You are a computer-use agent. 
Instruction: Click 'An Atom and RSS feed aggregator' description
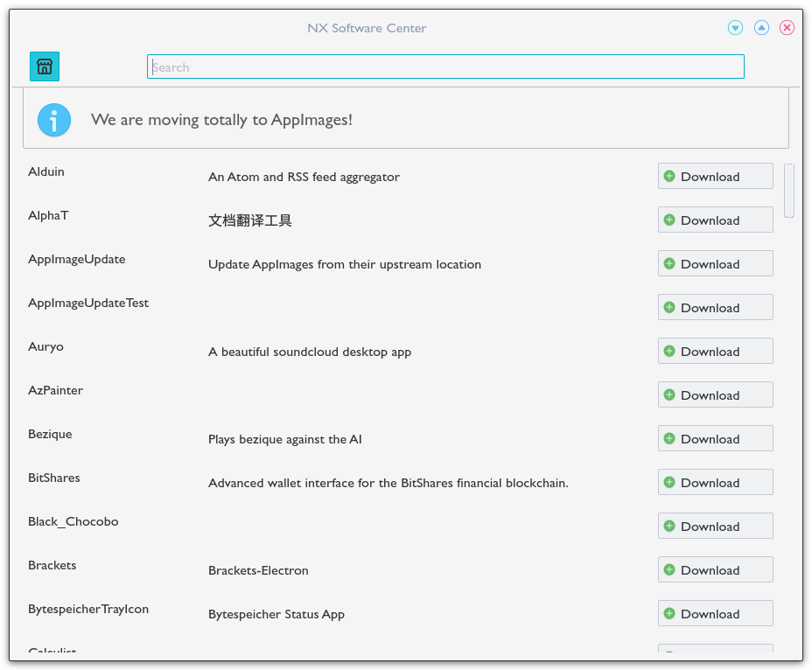coord(304,177)
